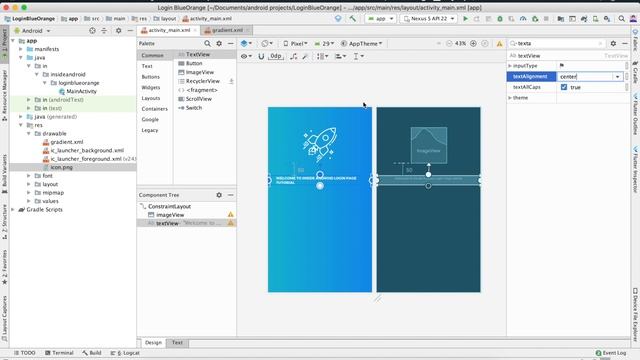The width and height of the screenshot is (640, 360).
Task: Open the Pixel device dropdown
Action: (295, 44)
